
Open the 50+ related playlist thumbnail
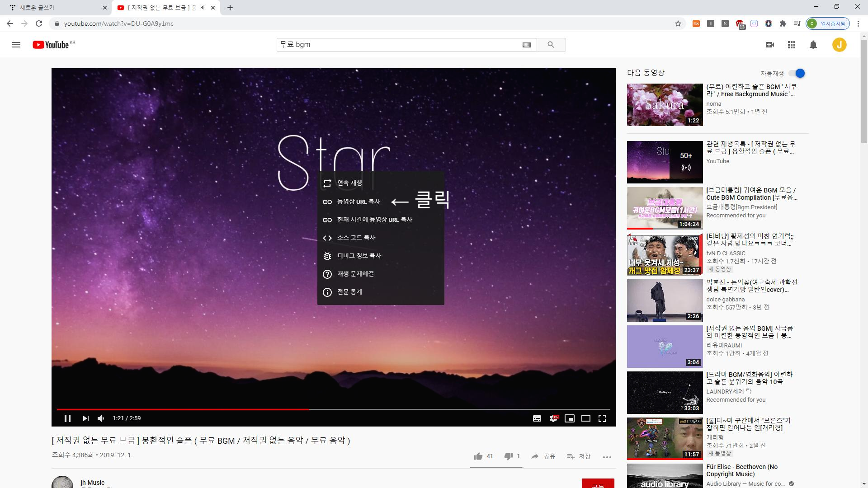[x=665, y=162]
